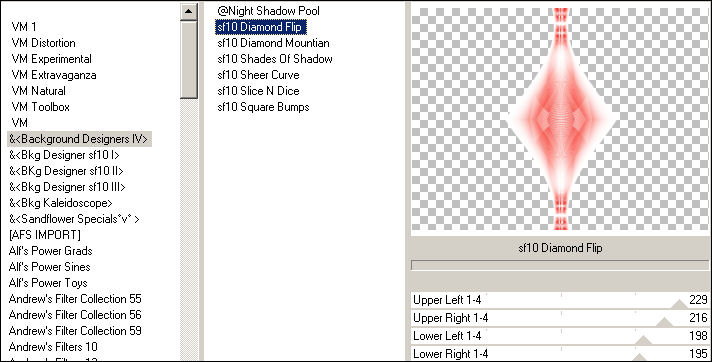The height and width of the screenshot is (362, 712).
Task: Select Sandflower Specials category
Action: coord(74,219)
